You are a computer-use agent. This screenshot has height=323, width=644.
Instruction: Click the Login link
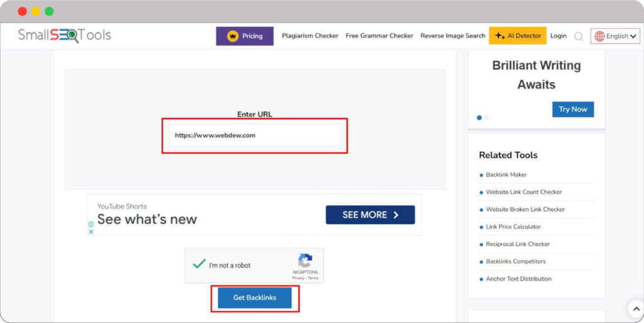point(558,36)
